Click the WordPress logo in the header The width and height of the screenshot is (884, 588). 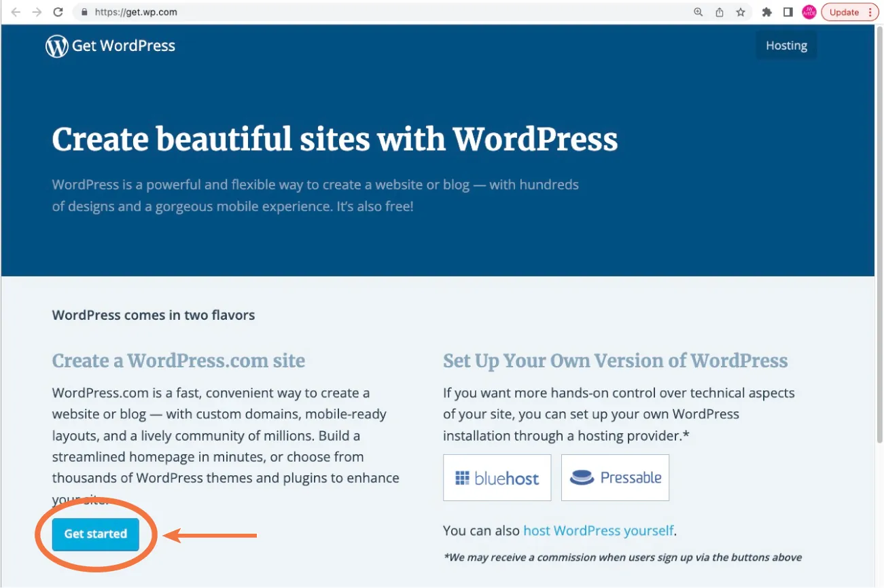(57, 45)
